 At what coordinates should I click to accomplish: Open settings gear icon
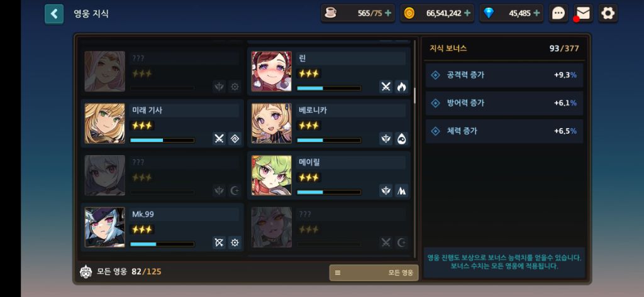click(x=608, y=14)
